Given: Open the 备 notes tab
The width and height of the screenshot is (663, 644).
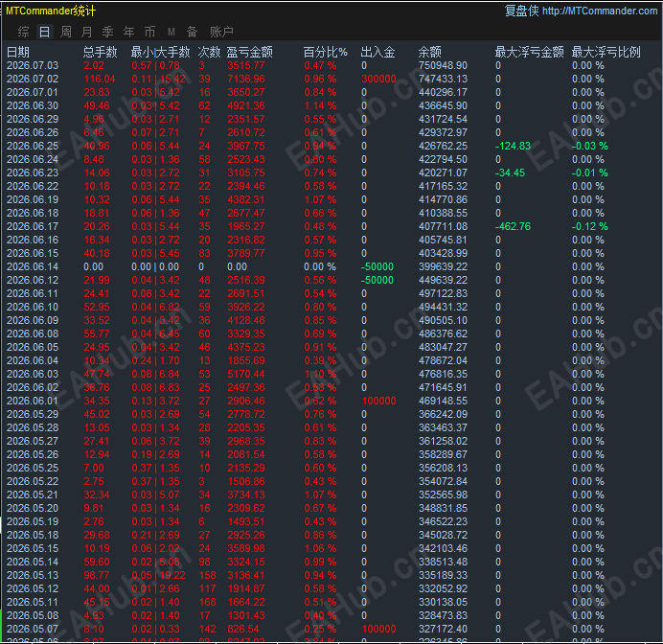Looking at the screenshot, I should pos(192,32).
